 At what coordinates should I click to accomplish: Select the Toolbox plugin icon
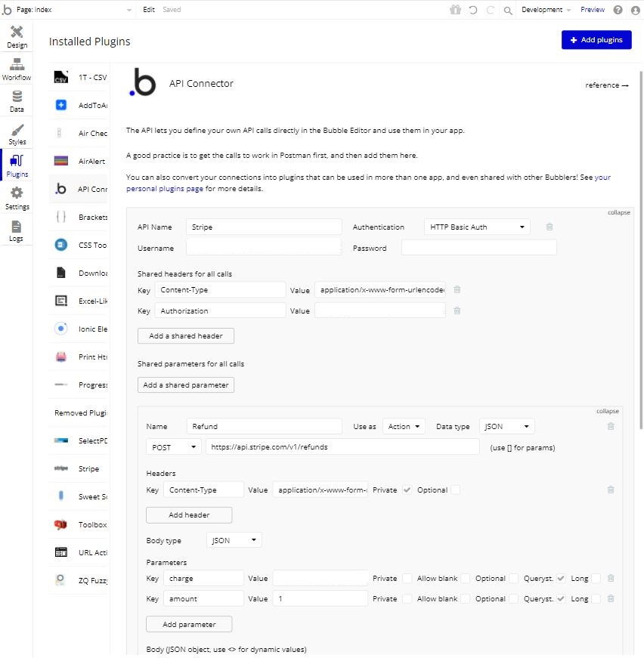(61, 524)
